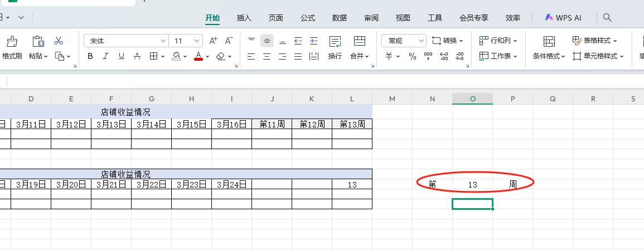Click the copy icon below the scissors

point(60,56)
